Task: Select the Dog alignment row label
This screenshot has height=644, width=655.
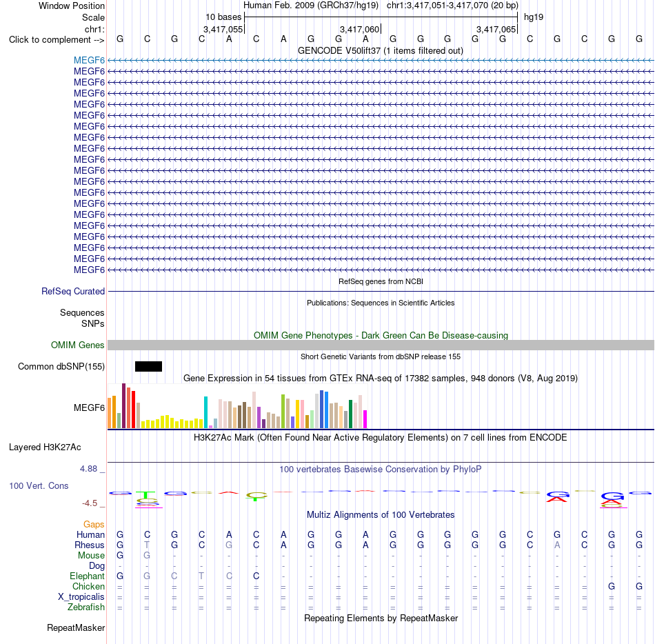Action: pos(97,566)
